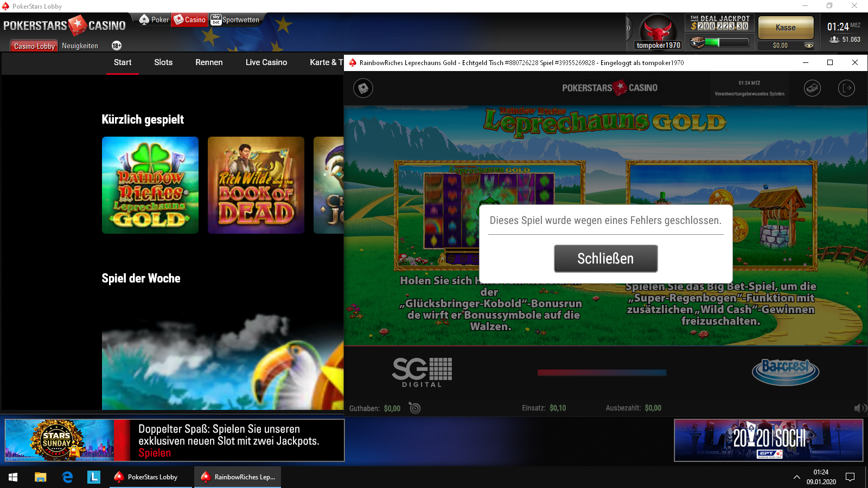This screenshot has width=868, height=488.
Task: Click the Ausbezahlt $0,00 value
Action: [653, 408]
